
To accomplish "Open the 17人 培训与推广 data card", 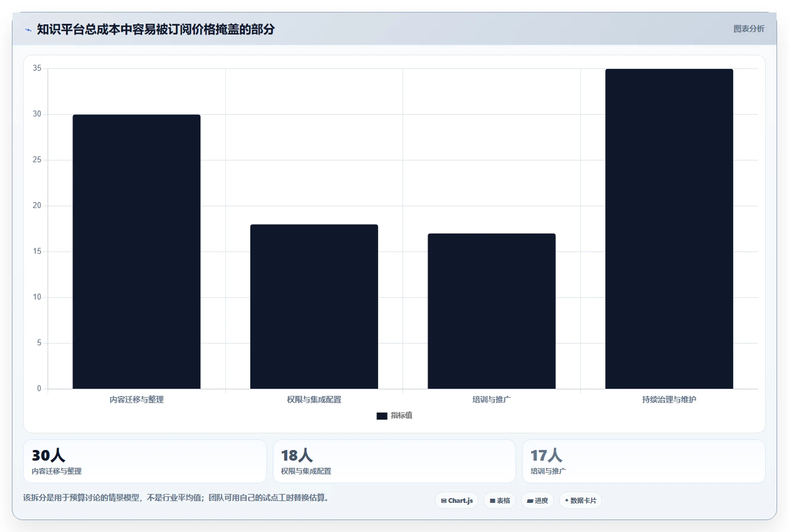I will [643, 461].
